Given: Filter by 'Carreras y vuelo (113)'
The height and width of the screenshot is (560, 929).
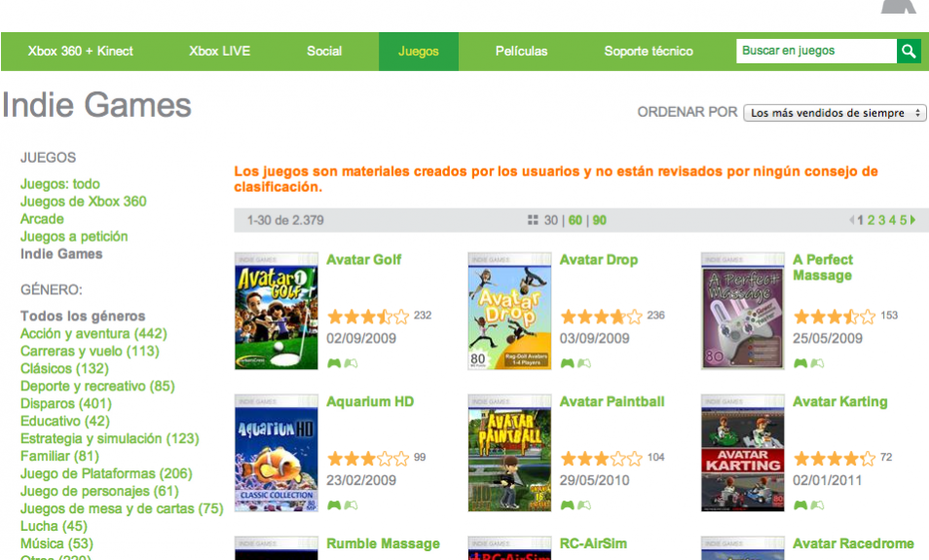Looking at the screenshot, I should [x=90, y=351].
